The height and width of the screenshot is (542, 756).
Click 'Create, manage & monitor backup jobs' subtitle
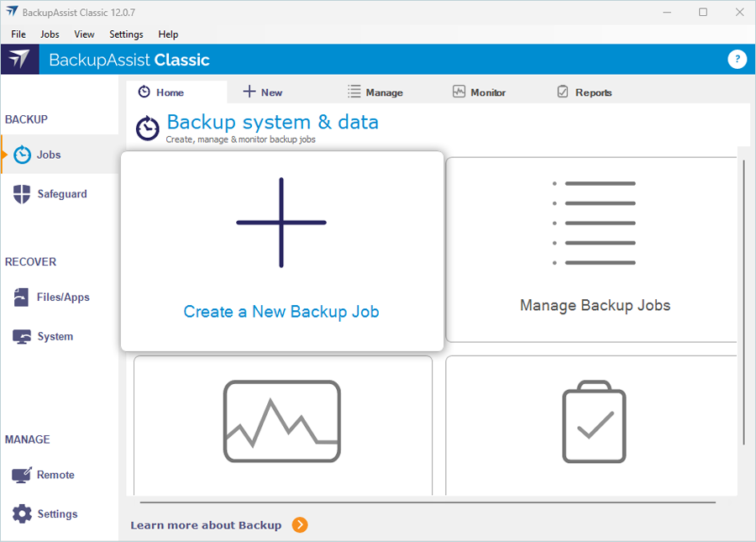coord(240,139)
